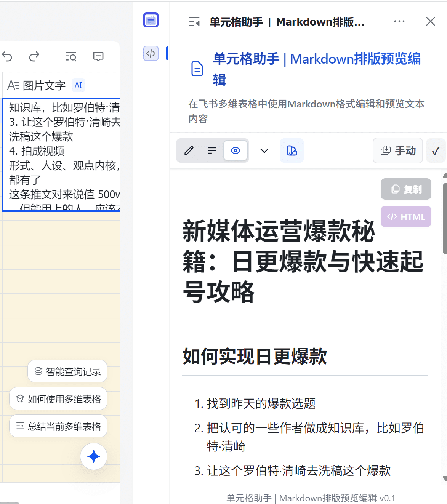
Task: Click the 复制 copy button
Action: point(406,189)
